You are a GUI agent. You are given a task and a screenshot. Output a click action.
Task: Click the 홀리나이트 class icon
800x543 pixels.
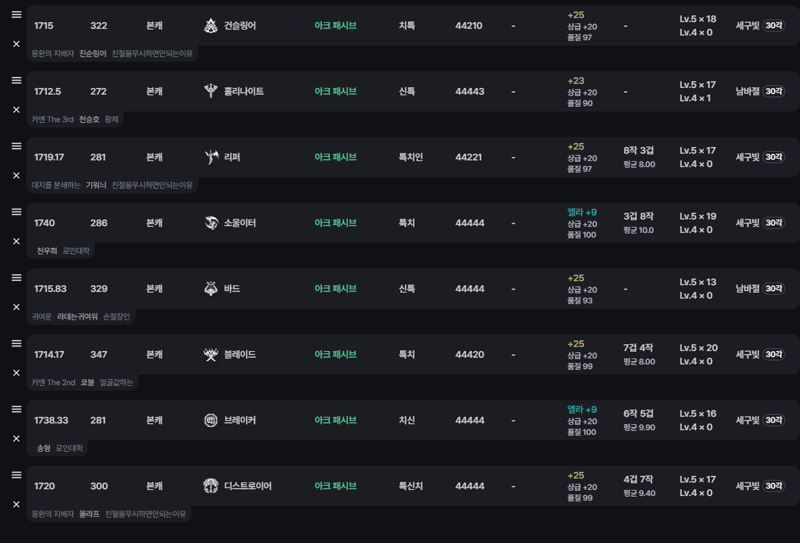[211, 91]
